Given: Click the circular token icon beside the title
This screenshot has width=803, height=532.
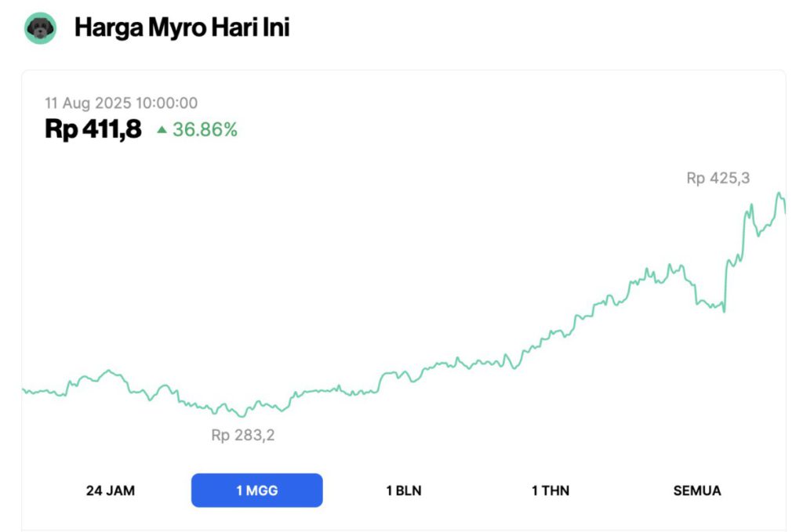Looking at the screenshot, I should pyautogui.click(x=40, y=27).
